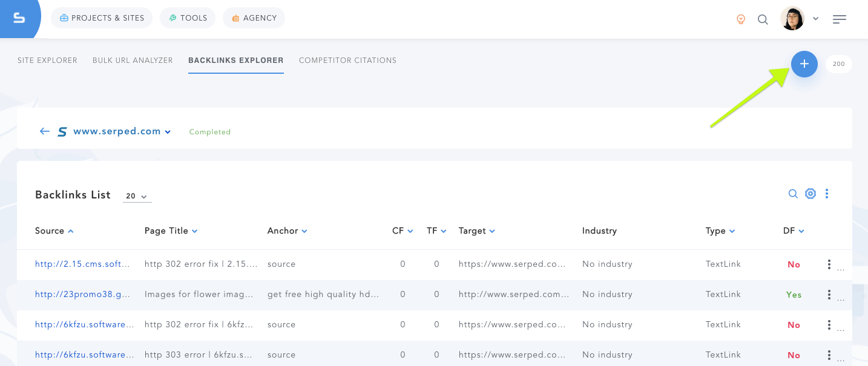Open the 6kfzu link in the 302 error fix row
This screenshot has width=868, height=366.
point(85,325)
